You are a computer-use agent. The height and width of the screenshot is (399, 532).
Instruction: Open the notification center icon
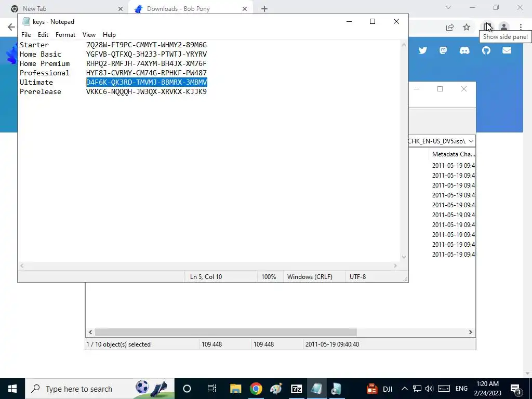(x=515, y=389)
